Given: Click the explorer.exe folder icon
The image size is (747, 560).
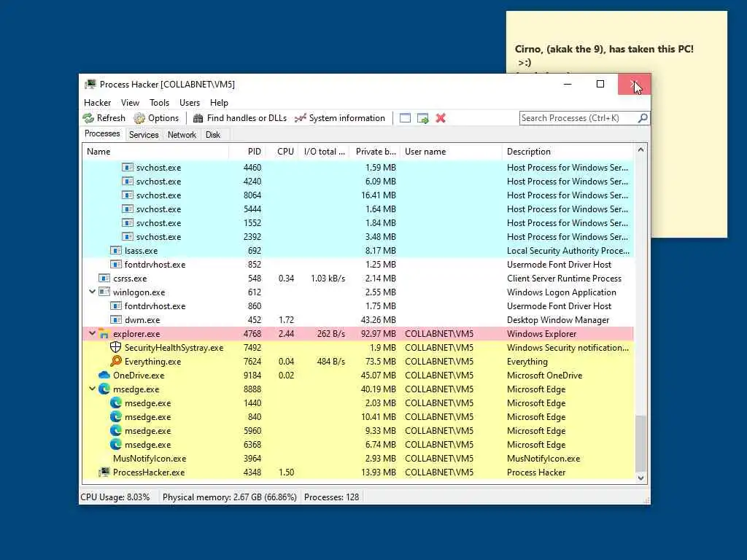Looking at the screenshot, I should 104,334.
